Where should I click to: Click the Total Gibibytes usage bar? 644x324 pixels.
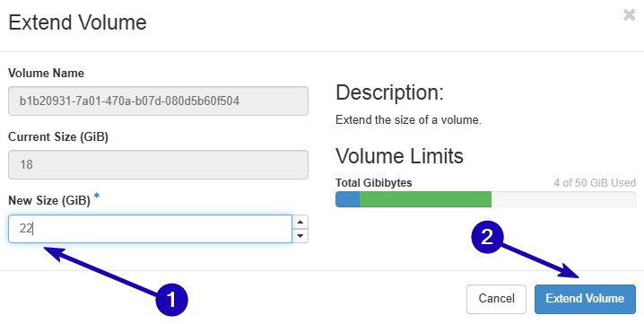[x=485, y=199]
